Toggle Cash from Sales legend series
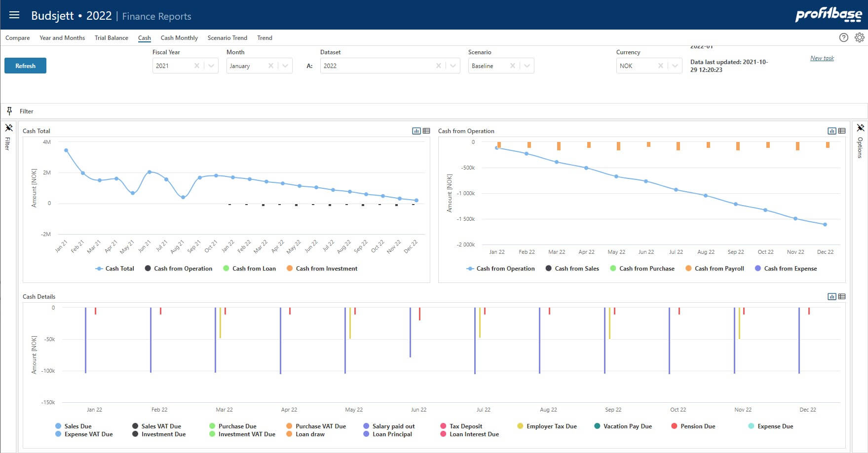This screenshot has height=453, width=868. tap(572, 269)
